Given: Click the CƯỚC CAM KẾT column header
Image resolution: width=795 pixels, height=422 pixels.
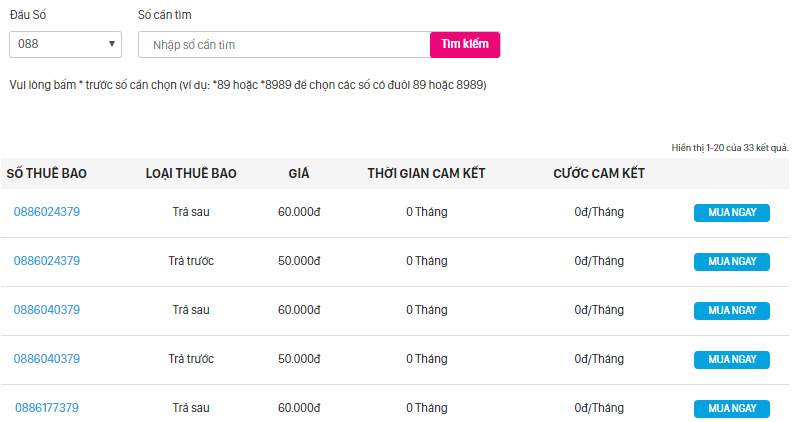Looking at the screenshot, I should tap(599, 173).
